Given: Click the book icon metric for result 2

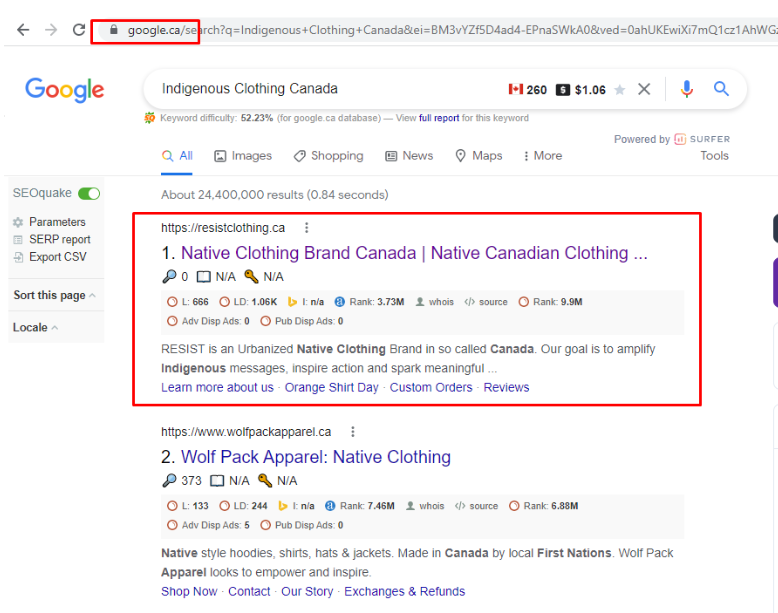Looking at the screenshot, I should 217,481.
